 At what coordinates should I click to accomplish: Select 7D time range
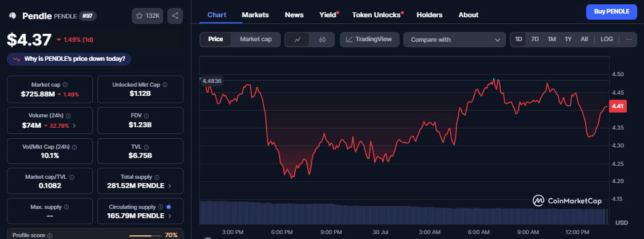[535, 39]
